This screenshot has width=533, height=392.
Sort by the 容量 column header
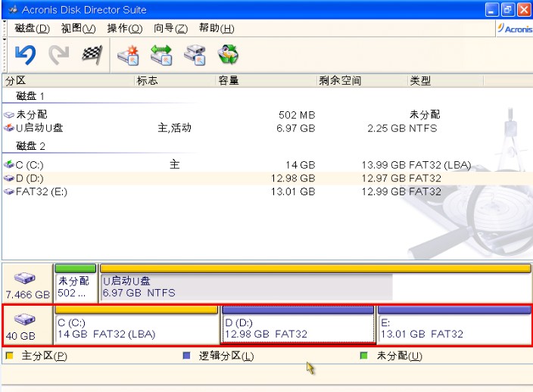point(266,80)
